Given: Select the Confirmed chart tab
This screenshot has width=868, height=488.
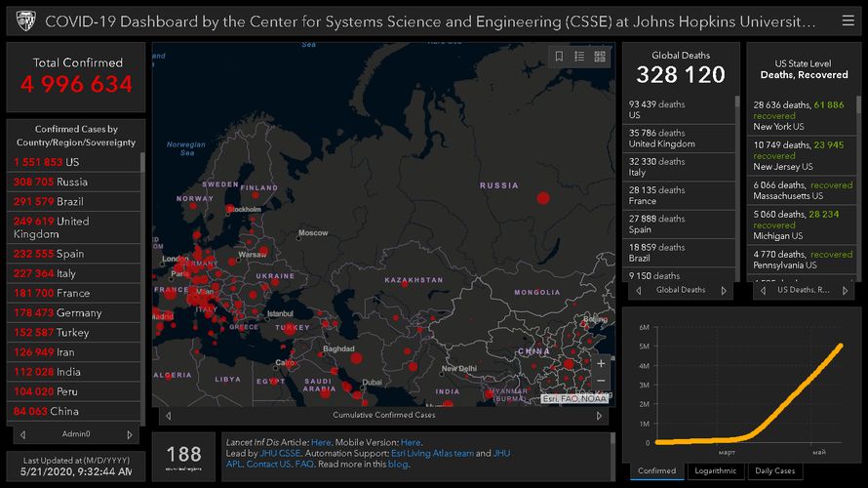Looking at the screenshot, I should (656, 470).
